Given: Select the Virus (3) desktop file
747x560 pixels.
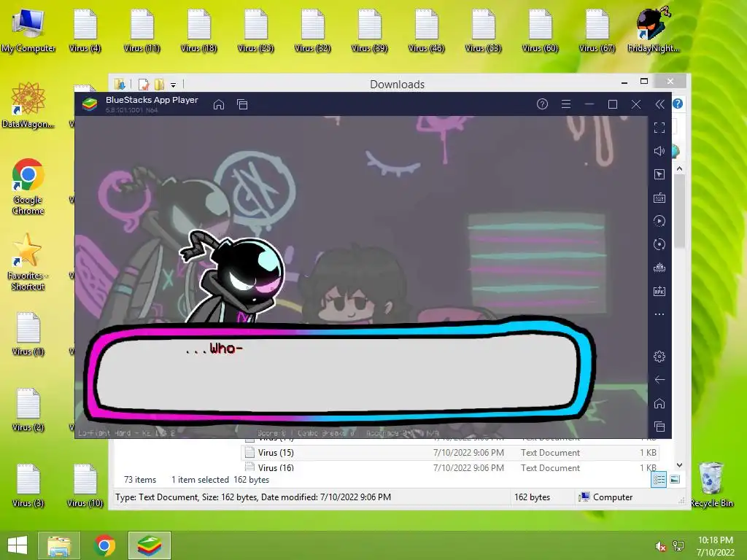Looking at the screenshot, I should pos(28,486).
